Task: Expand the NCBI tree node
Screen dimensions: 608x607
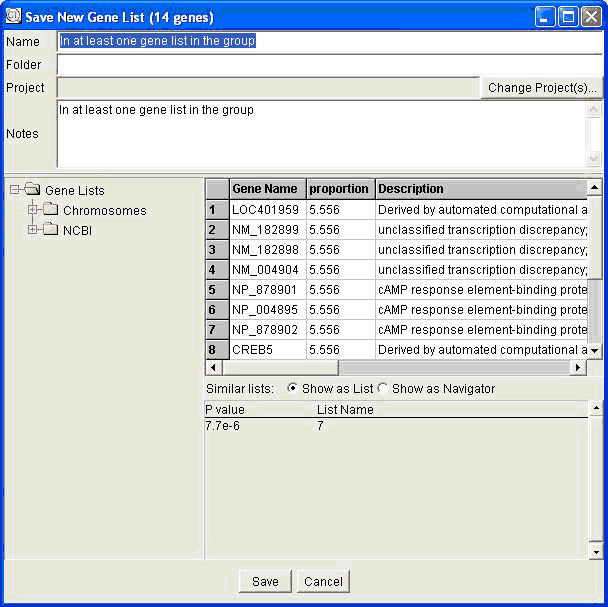Action: (x=33, y=230)
